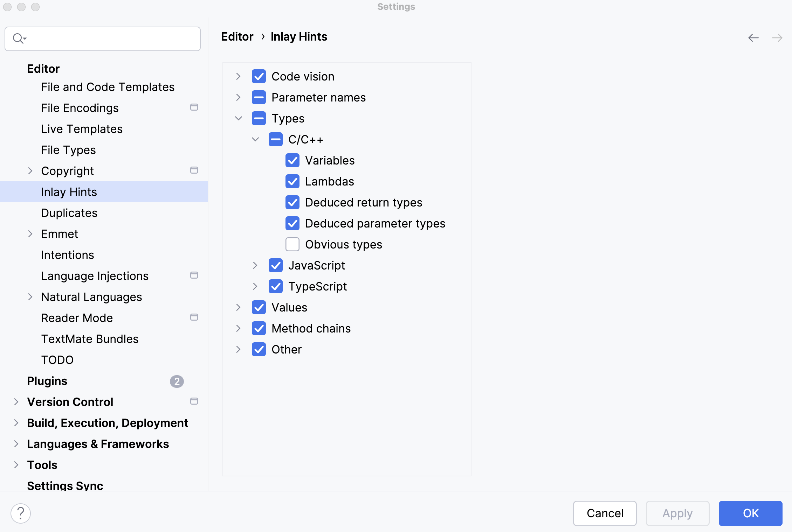
Task: Click inside the settings search box
Action: (105, 38)
